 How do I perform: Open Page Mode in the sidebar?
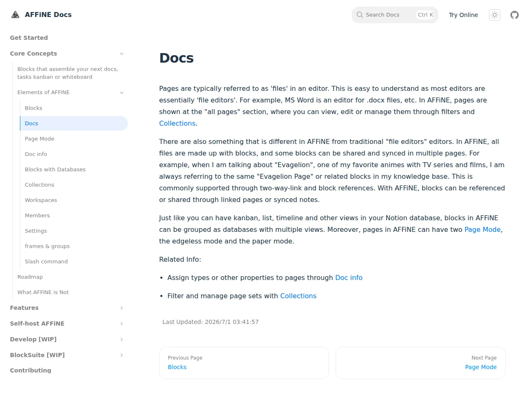pos(39,139)
